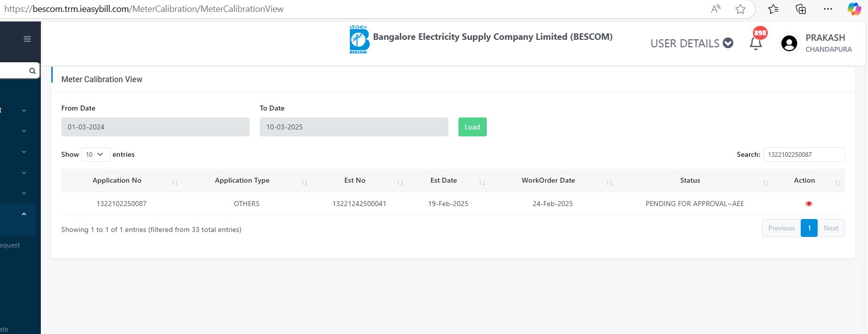Open the sidebar 'equest' menu item
Screen dimensions: 868x334
coord(10,245)
